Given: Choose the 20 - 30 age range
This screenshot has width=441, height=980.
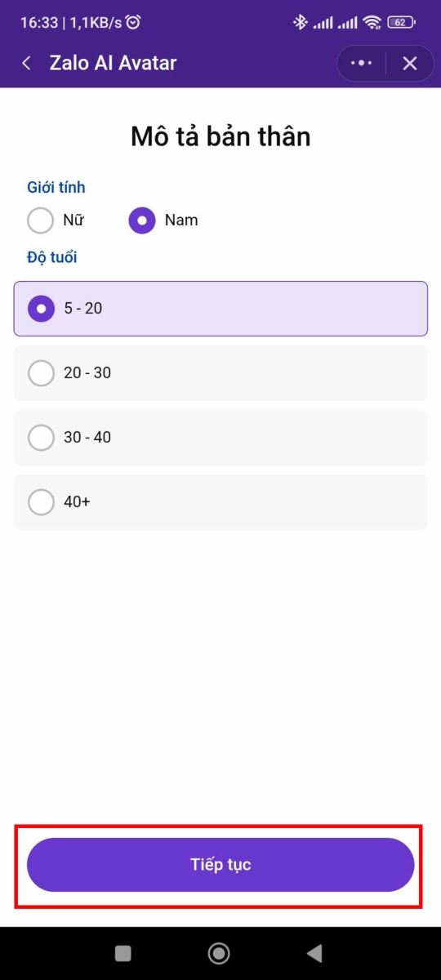Looking at the screenshot, I should pos(220,373).
